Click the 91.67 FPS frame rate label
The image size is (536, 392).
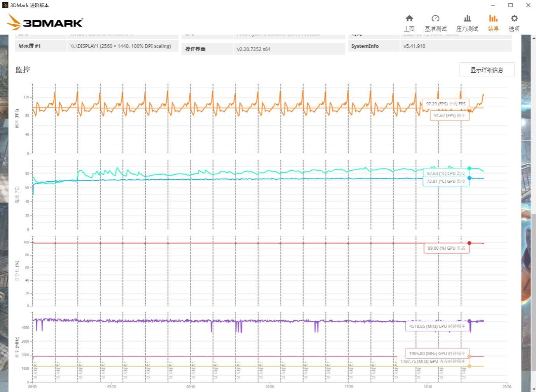click(449, 115)
